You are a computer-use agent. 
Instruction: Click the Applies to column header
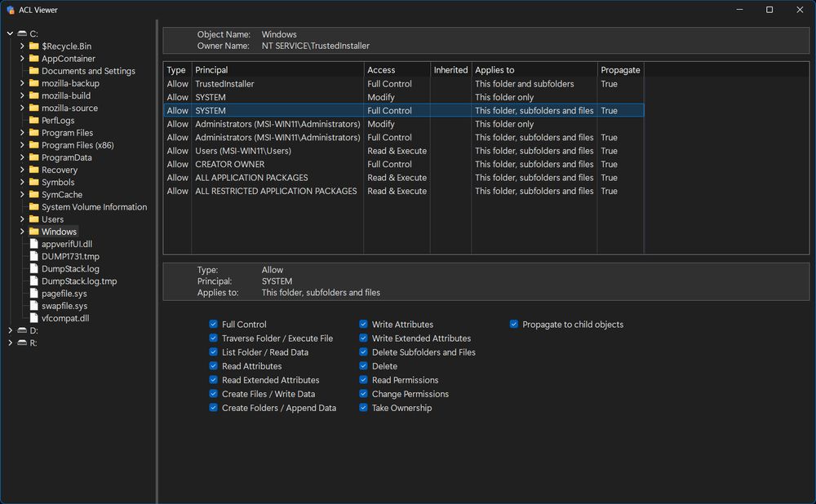534,69
